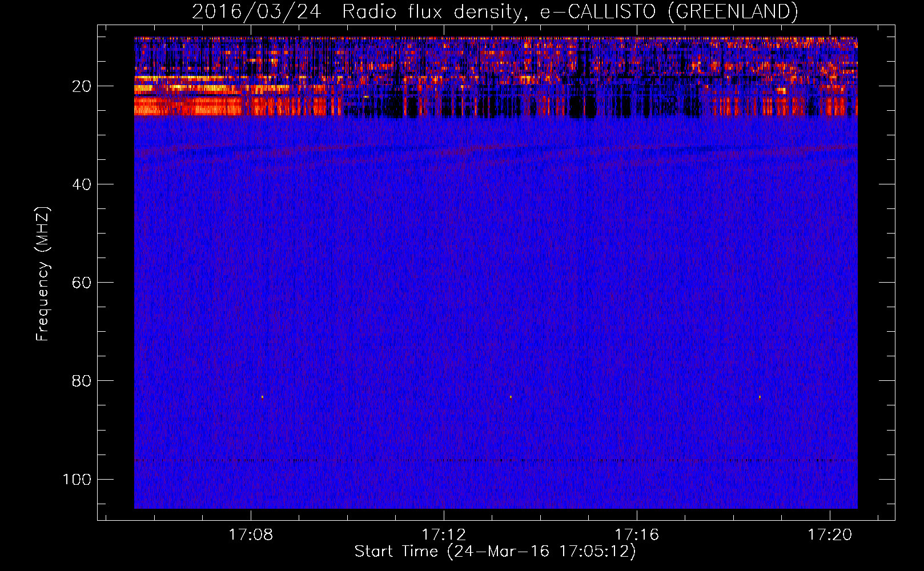The image size is (924, 571).
Task: Click the 'Start Time (24-Mar-16 17:05:12)' axis label
Action: tap(495, 552)
